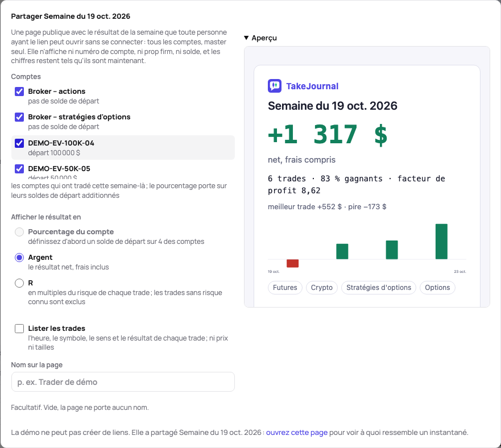Click the 'Comptes' section label
The image size is (501, 448).
[x=26, y=77]
